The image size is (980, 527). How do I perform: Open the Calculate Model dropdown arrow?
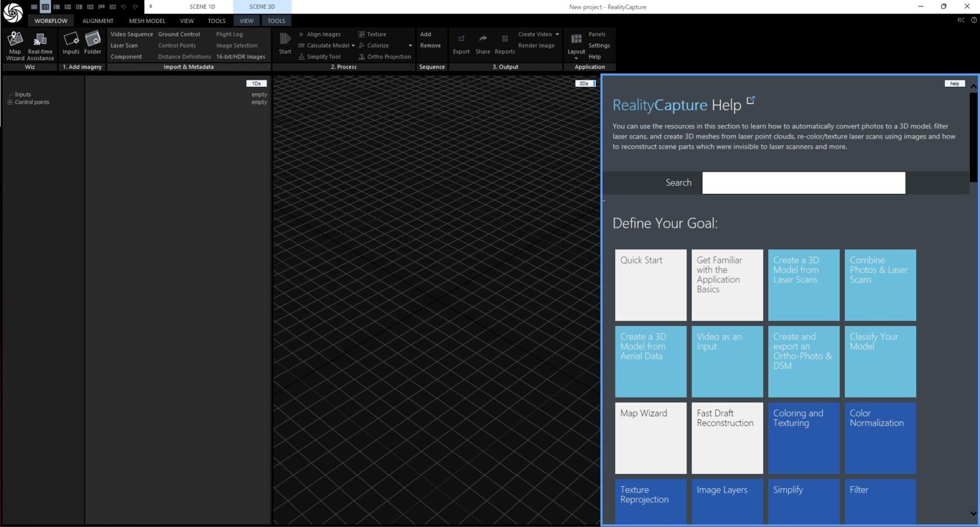(x=353, y=46)
